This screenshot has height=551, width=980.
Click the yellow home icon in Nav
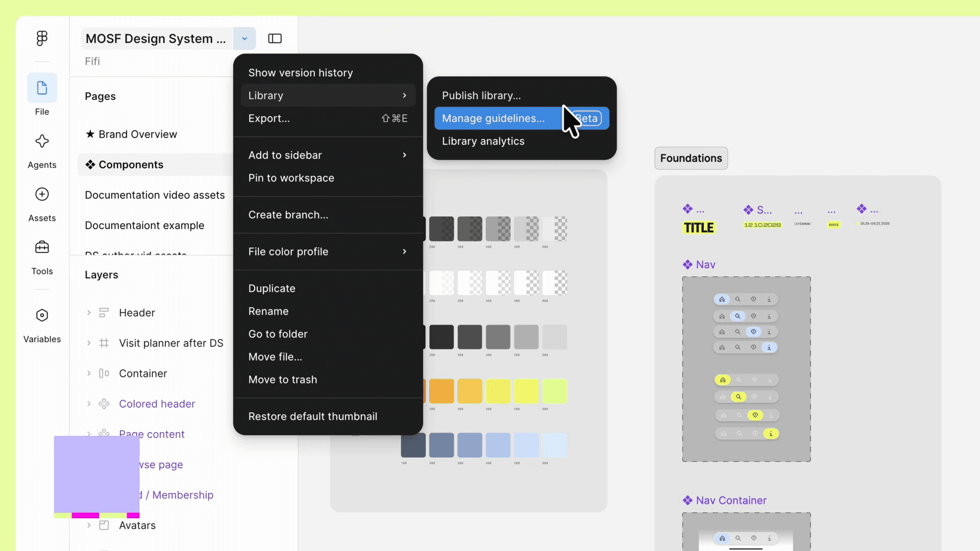coord(723,380)
